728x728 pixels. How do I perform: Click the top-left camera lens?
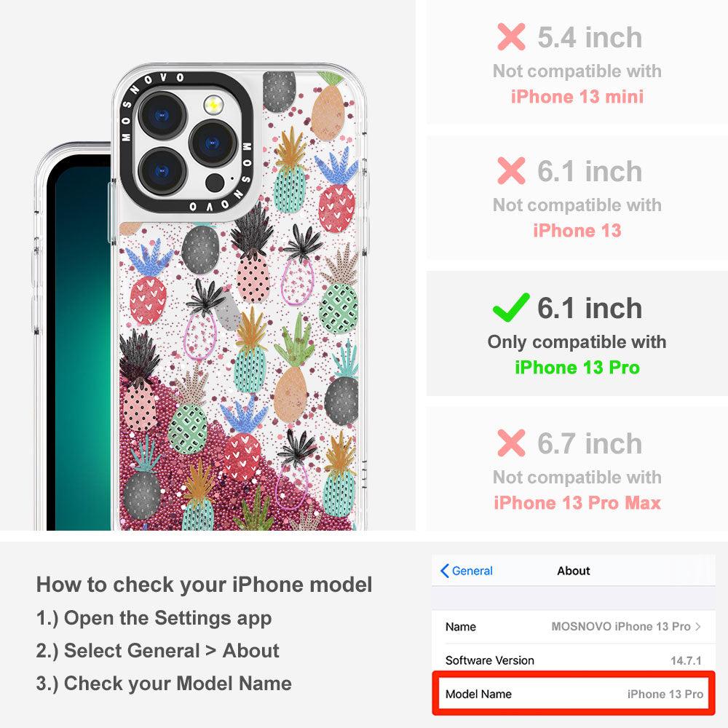tap(162, 115)
